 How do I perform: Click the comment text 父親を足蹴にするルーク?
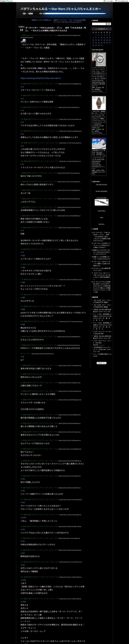point(31,386)
